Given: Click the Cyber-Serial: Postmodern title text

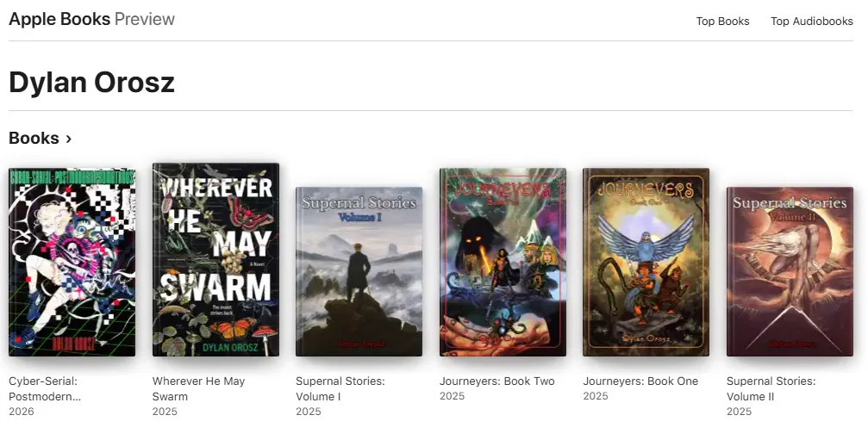Looking at the screenshot, I should [45, 388].
